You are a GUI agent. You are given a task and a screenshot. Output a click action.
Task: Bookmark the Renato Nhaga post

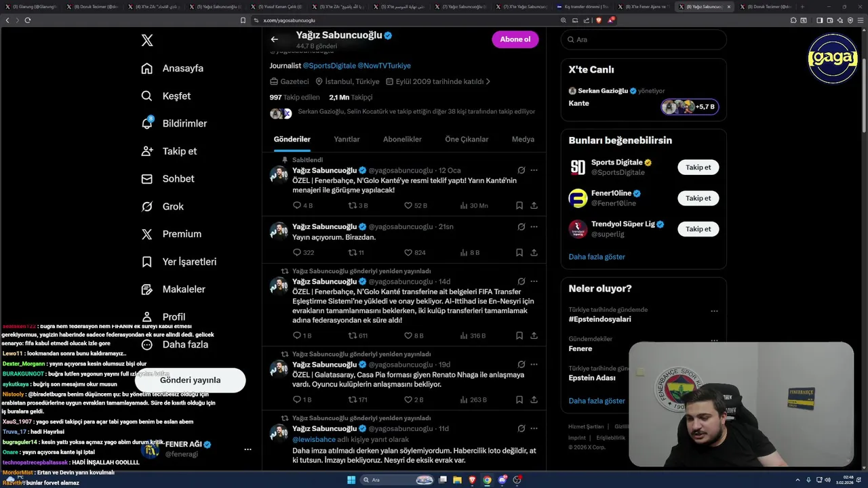pos(519,400)
